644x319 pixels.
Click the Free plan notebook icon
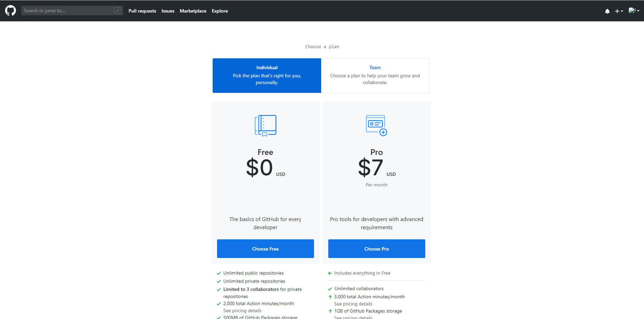266,125
